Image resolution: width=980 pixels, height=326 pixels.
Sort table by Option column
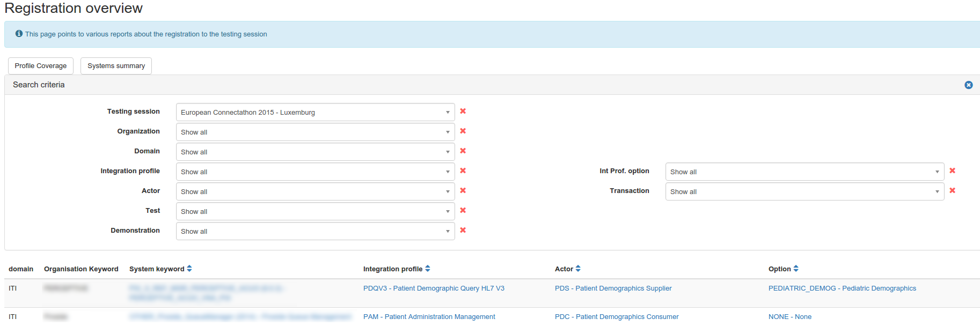(795, 269)
